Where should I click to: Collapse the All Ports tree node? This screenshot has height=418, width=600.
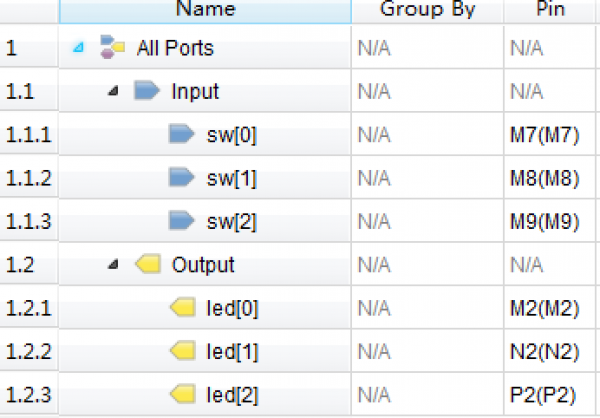78,47
